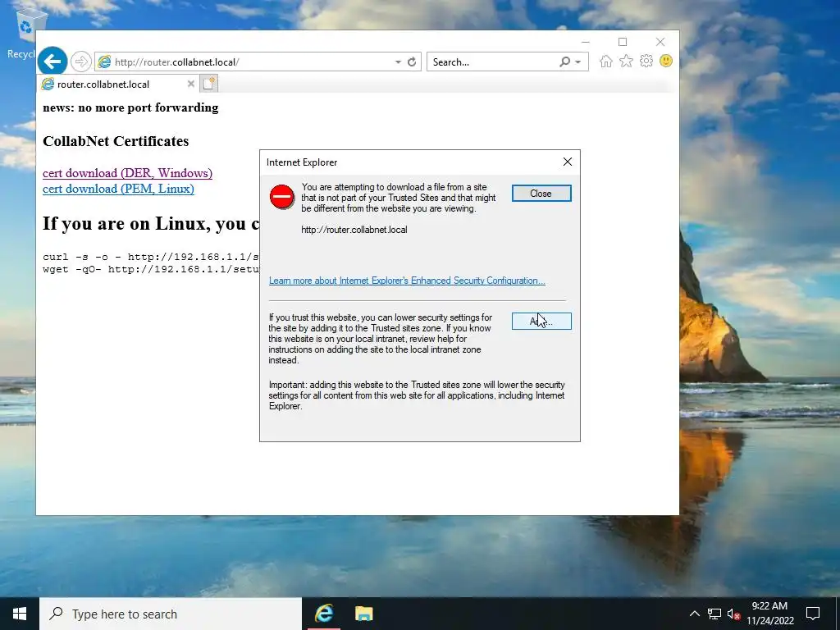Open the search provider dropdown arrow
The image size is (840, 630).
tap(578, 62)
